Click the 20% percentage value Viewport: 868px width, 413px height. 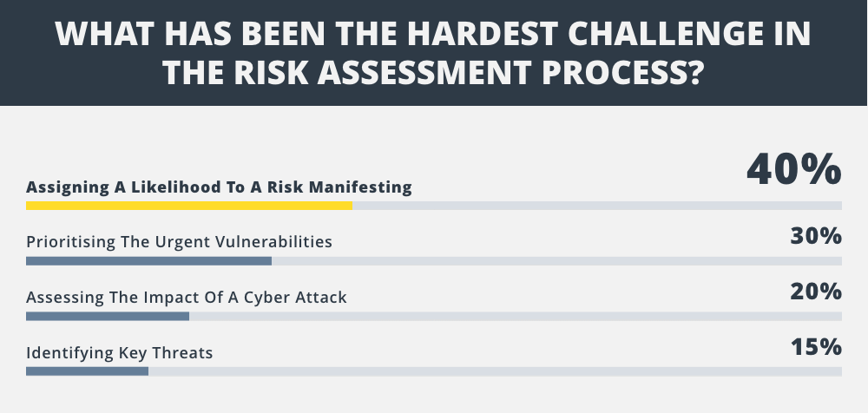[816, 292]
